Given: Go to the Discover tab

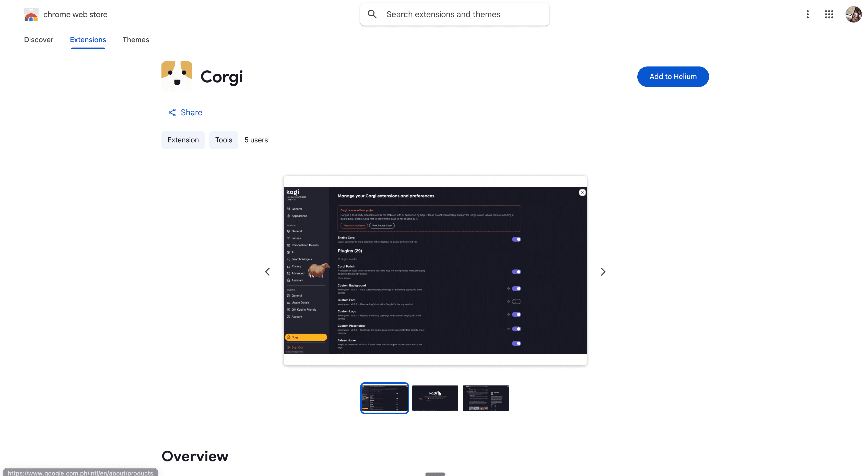Looking at the screenshot, I should click(x=39, y=40).
